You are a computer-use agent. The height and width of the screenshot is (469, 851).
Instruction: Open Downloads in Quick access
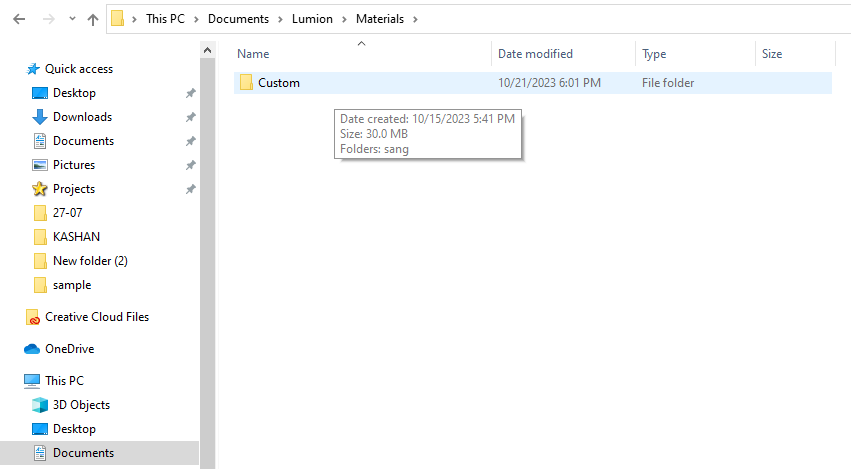(82, 117)
